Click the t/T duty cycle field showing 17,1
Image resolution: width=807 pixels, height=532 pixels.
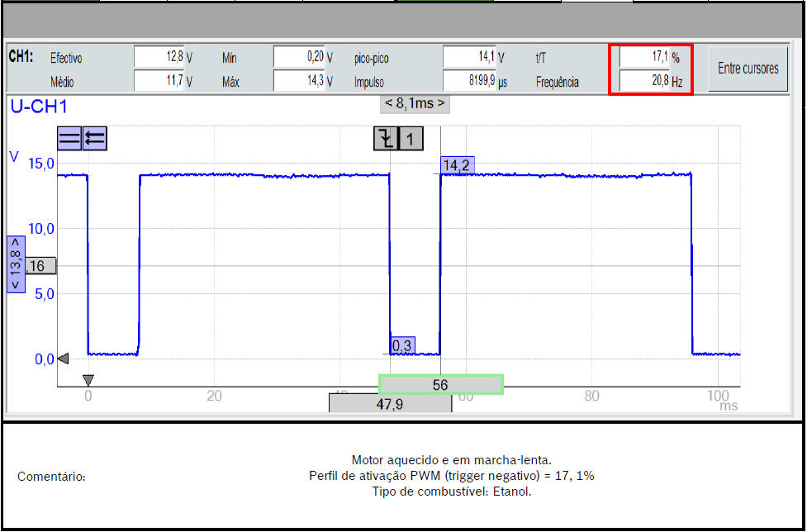tap(643, 58)
